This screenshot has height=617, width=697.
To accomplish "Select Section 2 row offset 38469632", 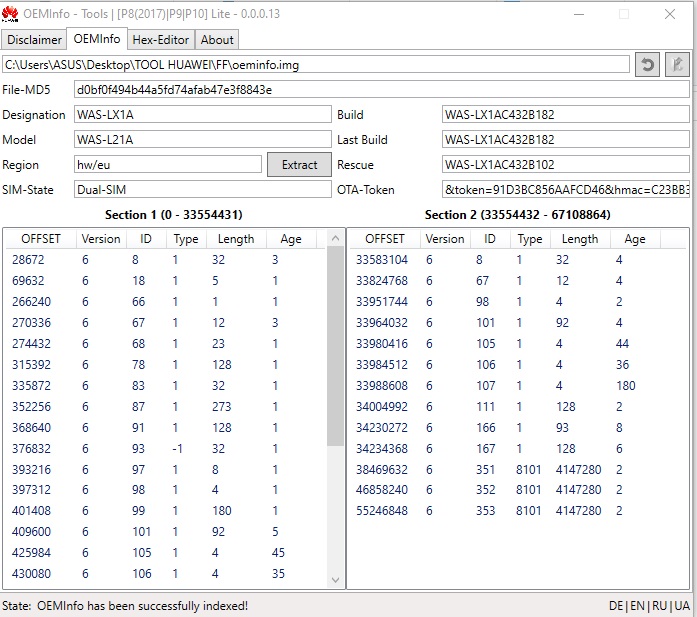I will [518, 469].
